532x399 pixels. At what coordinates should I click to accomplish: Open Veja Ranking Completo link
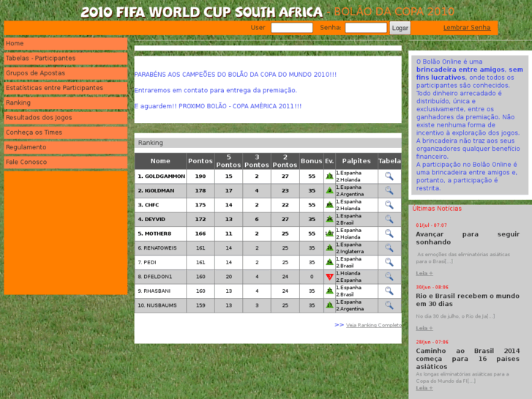pyautogui.click(x=373, y=325)
